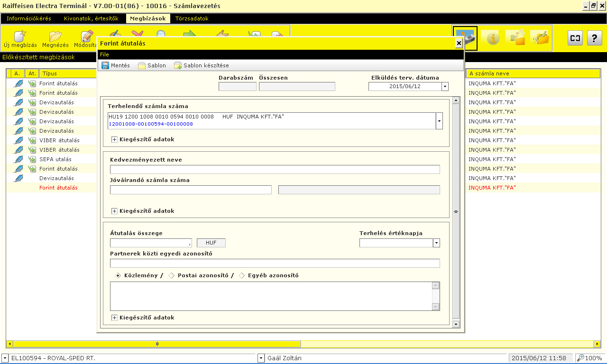
Task: Click the 100% zoom level text
Action: [593, 358]
